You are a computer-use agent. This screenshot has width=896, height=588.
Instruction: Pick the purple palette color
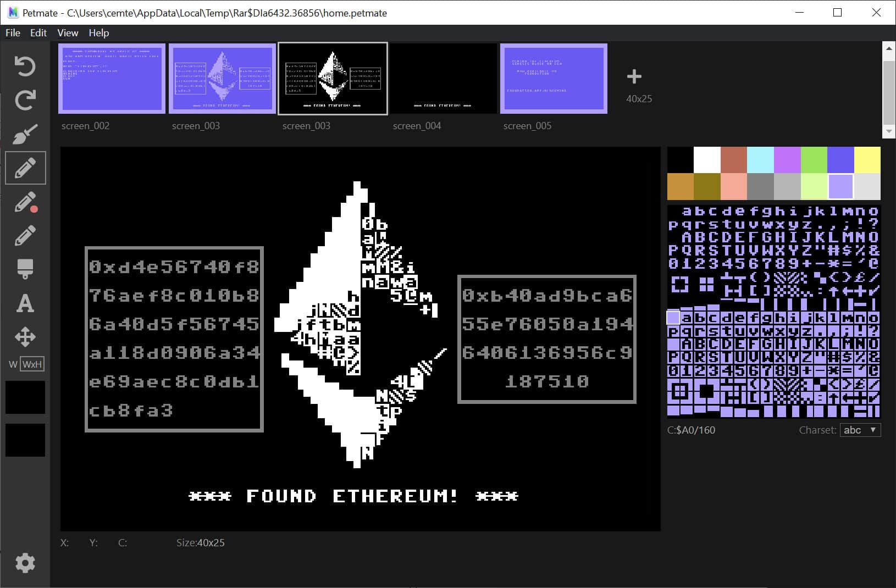pos(787,160)
